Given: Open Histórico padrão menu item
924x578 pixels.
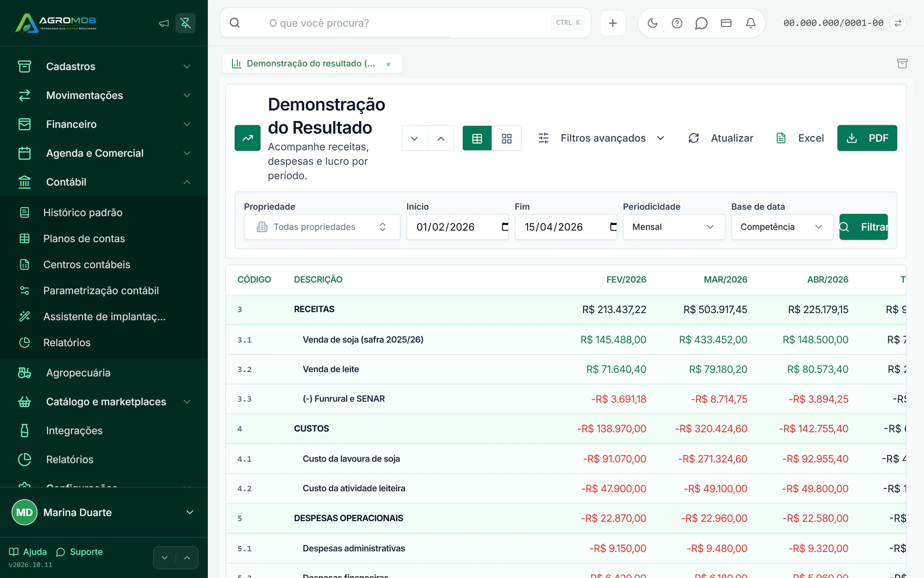Looking at the screenshot, I should 104,212.
